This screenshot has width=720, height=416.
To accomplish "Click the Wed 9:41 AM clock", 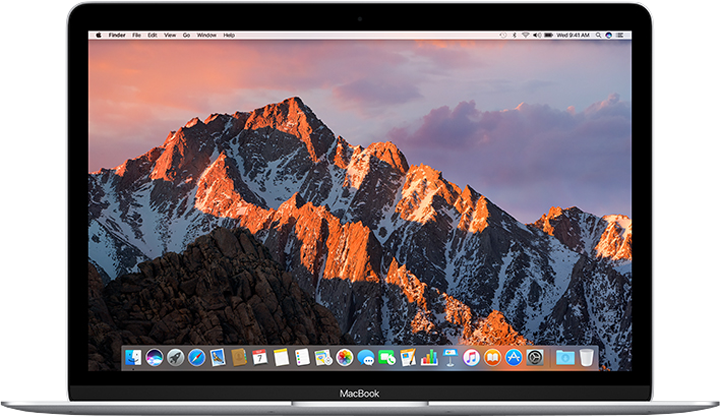I will click(573, 35).
